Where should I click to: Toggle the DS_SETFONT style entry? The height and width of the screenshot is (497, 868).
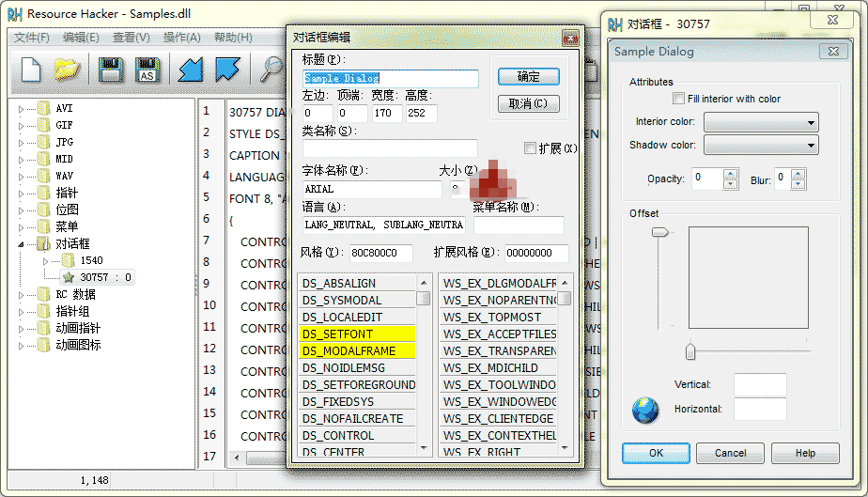click(357, 334)
